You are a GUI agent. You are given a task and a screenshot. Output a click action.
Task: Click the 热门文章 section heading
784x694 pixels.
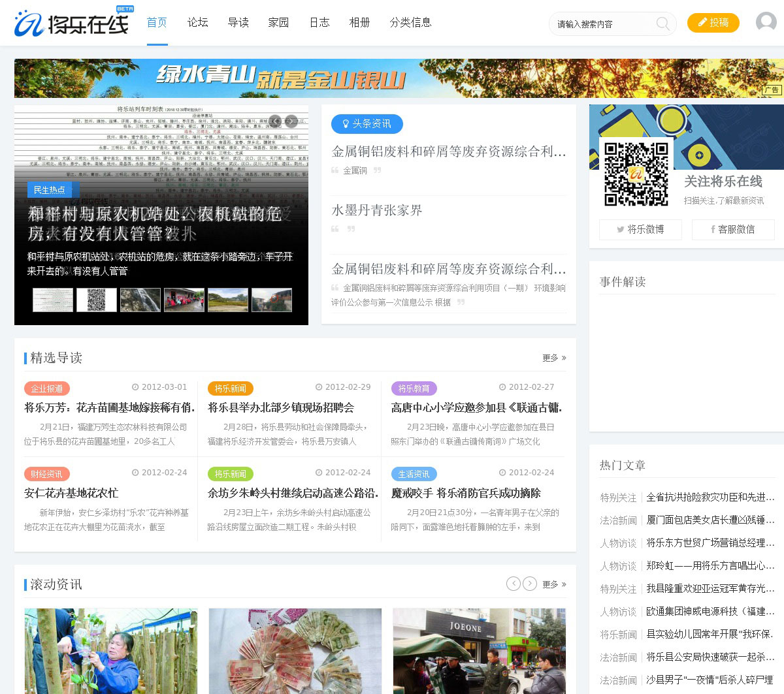(623, 465)
